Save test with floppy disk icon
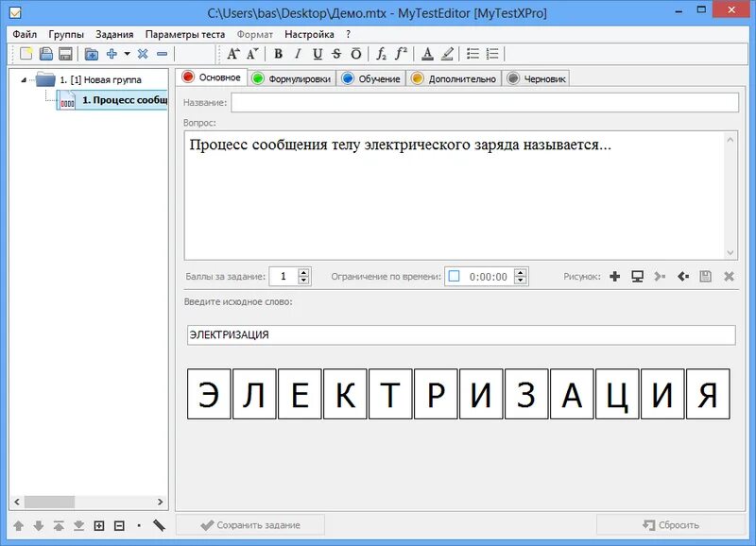Viewport: 756px width, 546px height. tap(65, 54)
